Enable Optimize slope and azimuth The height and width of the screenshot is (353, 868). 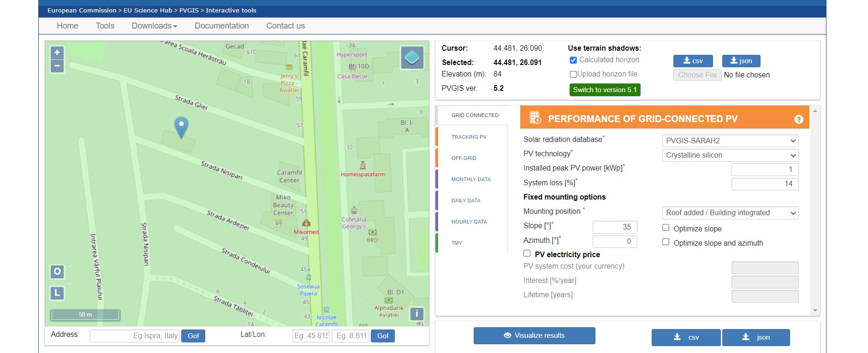pyautogui.click(x=666, y=242)
